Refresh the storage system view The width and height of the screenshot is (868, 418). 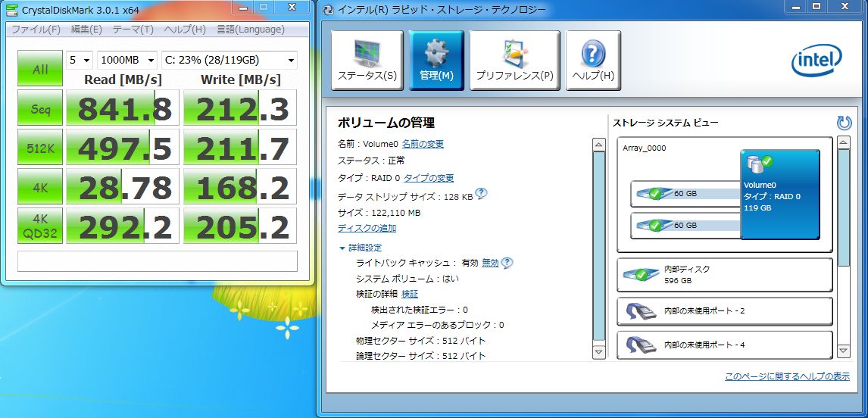coord(844,123)
